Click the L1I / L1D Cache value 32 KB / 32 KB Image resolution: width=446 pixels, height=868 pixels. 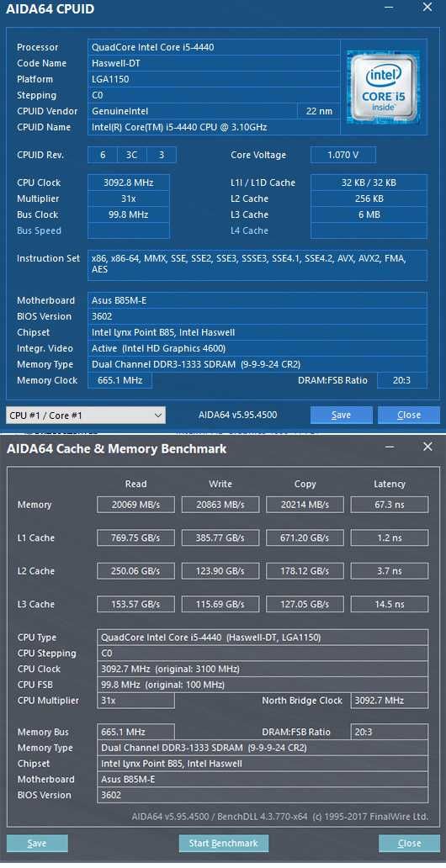[369, 183]
